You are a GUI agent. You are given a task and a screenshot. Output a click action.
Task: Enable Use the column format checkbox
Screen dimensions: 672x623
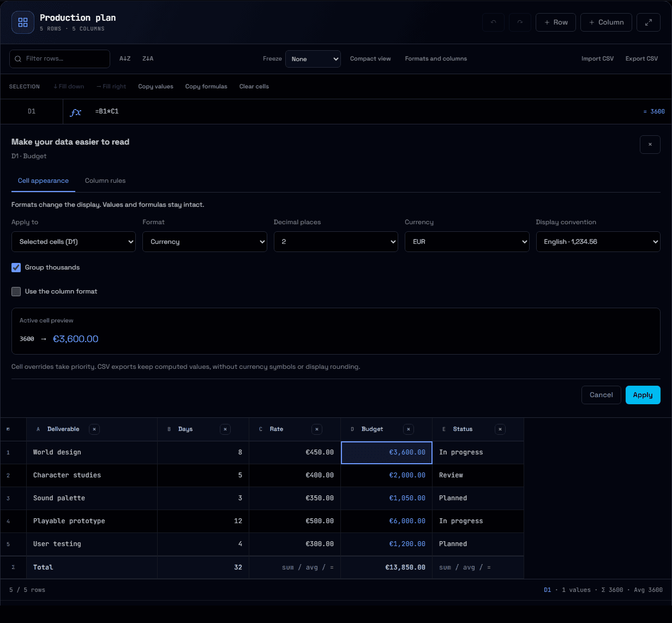pos(16,291)
